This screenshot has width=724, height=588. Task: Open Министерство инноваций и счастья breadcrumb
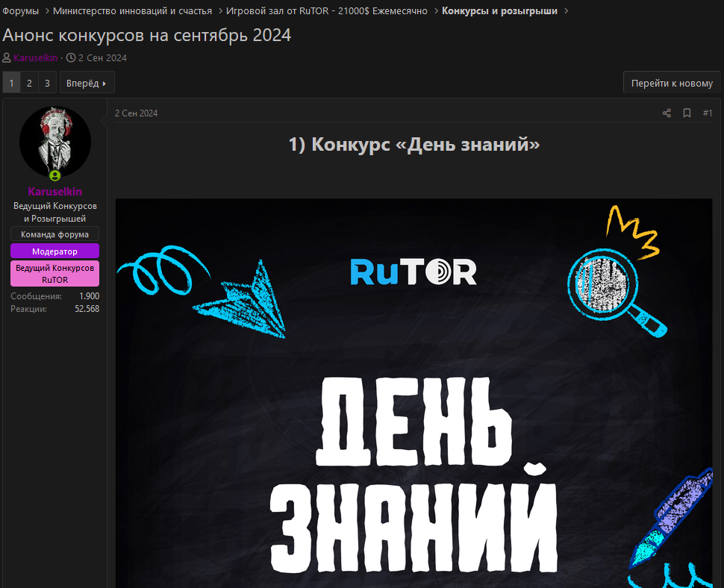132,10
